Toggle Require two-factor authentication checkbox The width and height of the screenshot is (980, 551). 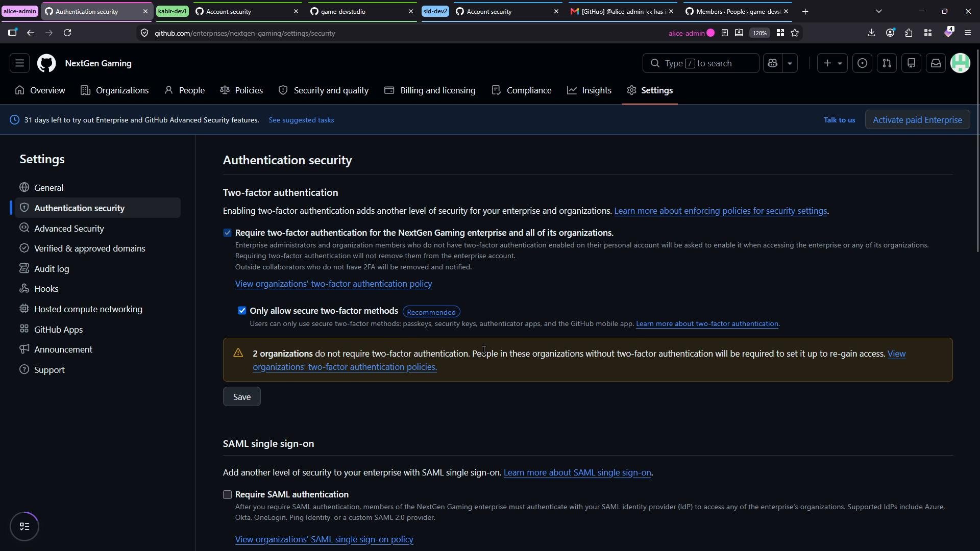(228, 233)
